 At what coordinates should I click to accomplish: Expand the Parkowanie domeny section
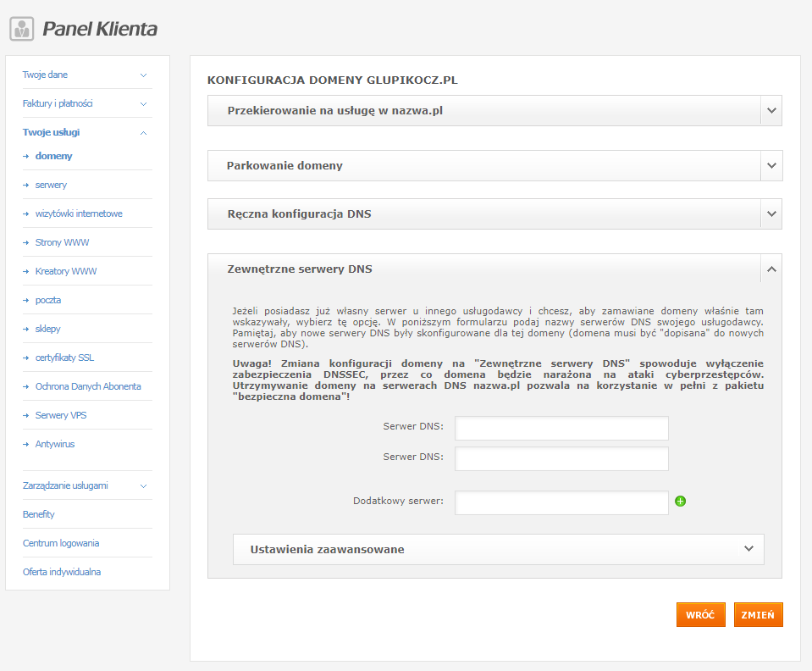(x=771, y=166)
